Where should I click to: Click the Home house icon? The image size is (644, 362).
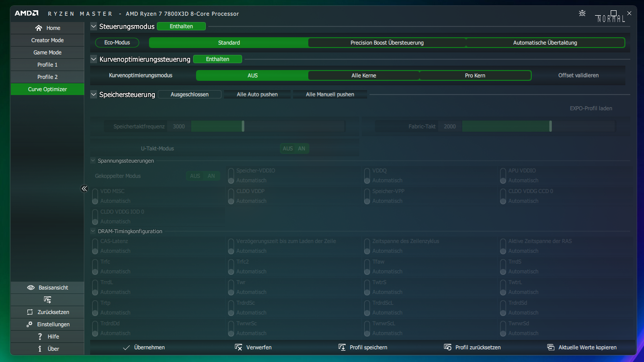click(39, 28)
